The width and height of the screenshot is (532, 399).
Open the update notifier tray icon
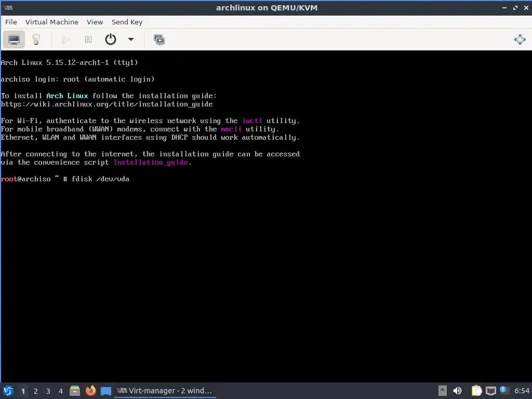tap(504, 391)
